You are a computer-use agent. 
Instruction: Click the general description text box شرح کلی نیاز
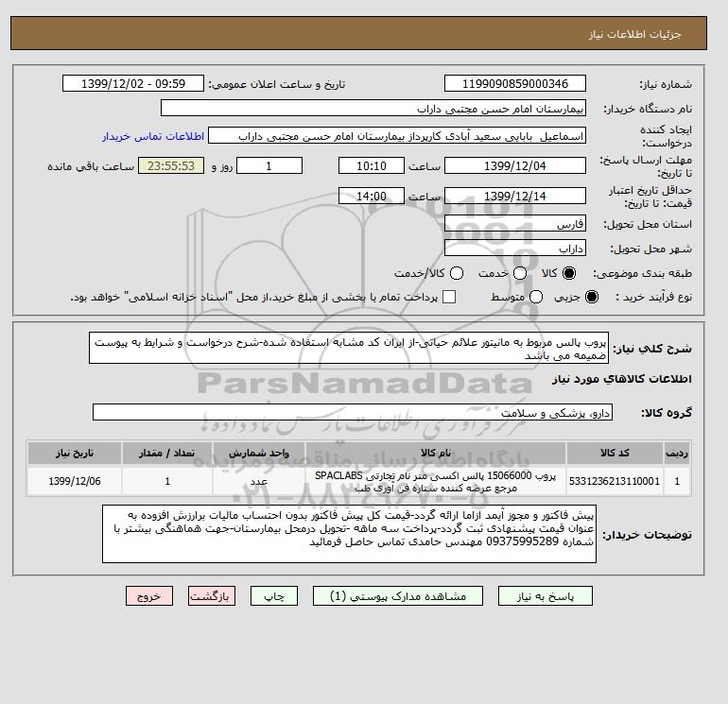[349, 348]
